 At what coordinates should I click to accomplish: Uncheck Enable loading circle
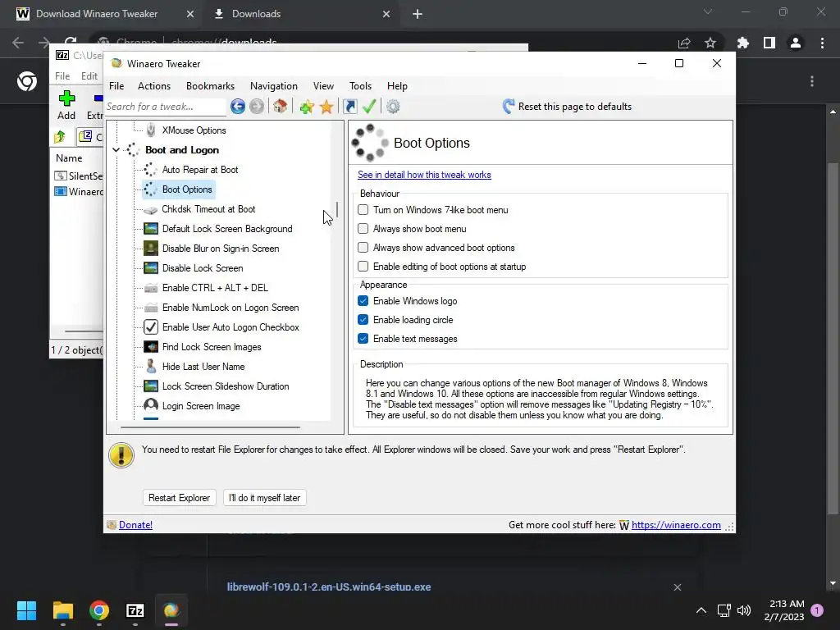coord(363,320)
